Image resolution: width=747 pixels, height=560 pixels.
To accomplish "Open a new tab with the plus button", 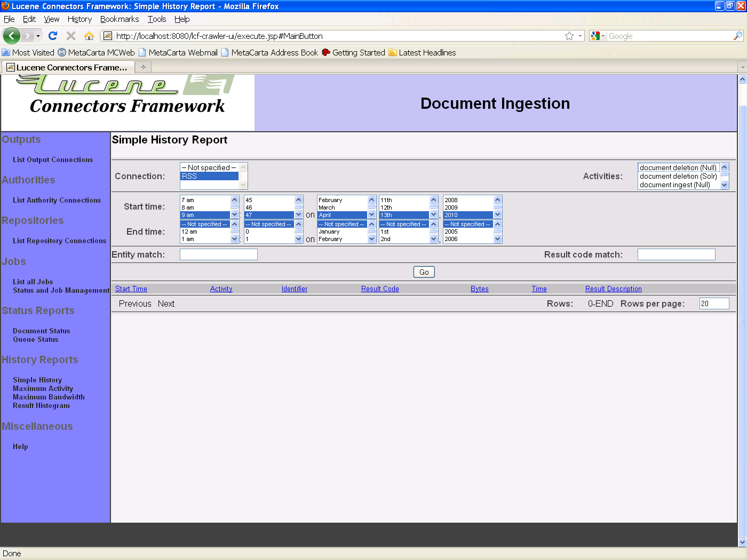I will point(143,67).
